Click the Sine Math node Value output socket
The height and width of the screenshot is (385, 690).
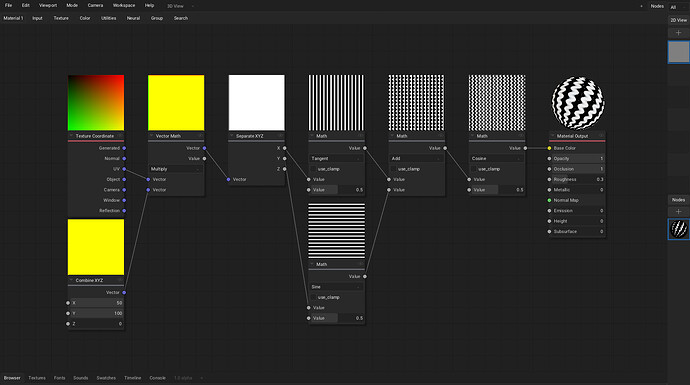tap(365, 276)
